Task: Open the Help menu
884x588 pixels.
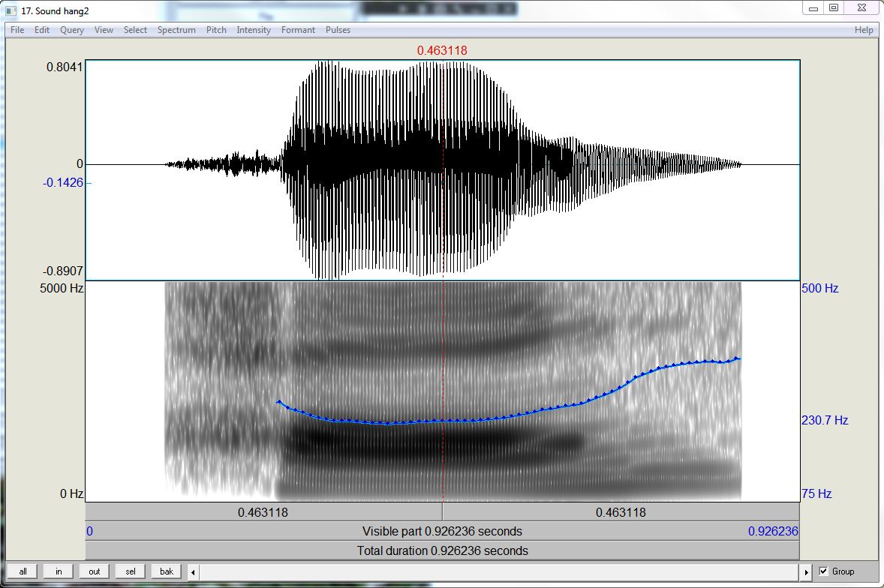Action: tap(864, 30)
